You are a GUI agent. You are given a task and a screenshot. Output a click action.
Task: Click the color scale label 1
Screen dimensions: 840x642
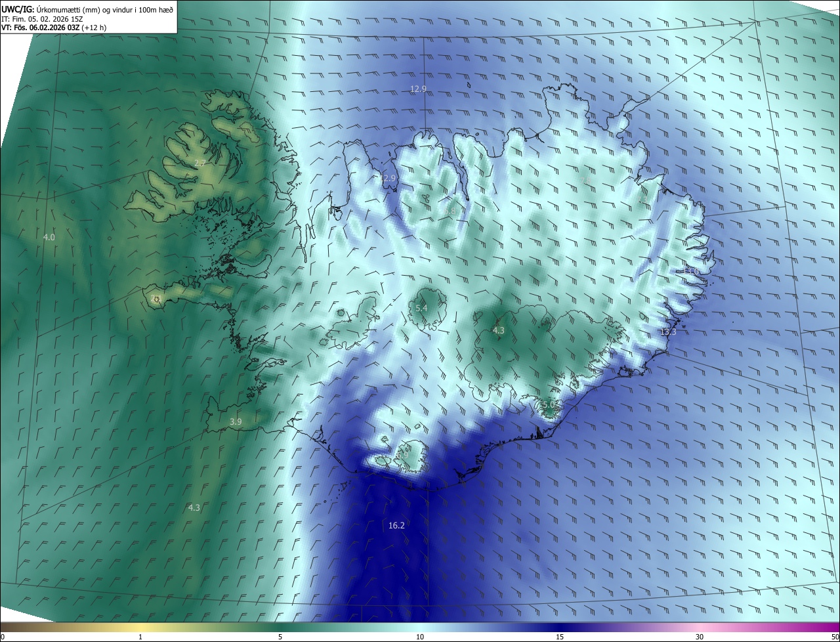(x=140, y=637)
